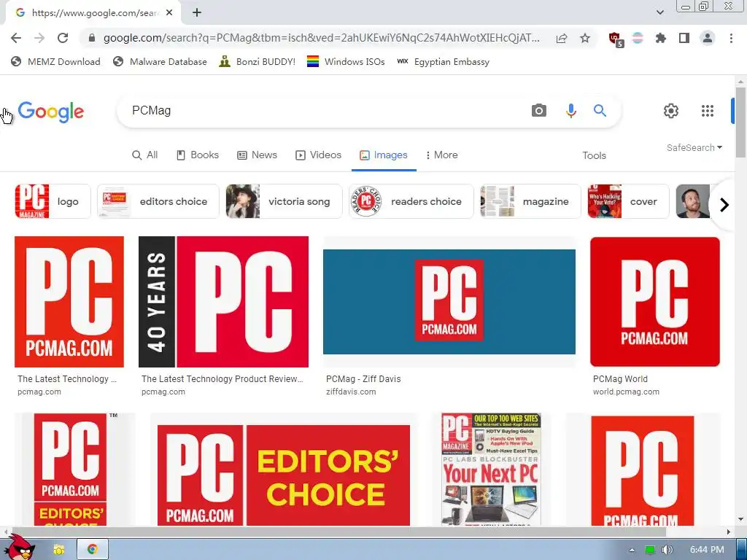Open the Egyptian Embassy bookmark

click(443, 62)
